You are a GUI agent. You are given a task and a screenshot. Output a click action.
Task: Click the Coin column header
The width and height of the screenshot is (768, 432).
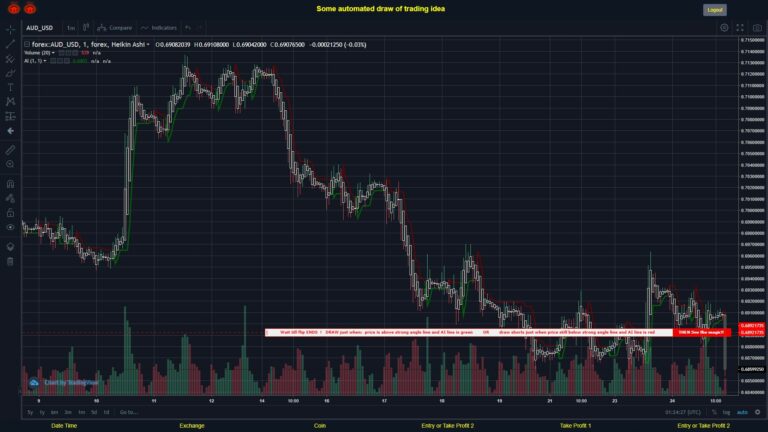[320, 426]
